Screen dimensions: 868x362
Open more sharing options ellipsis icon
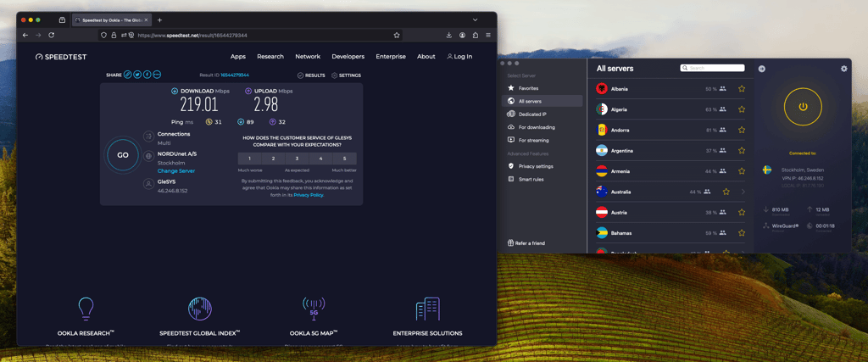157,75
